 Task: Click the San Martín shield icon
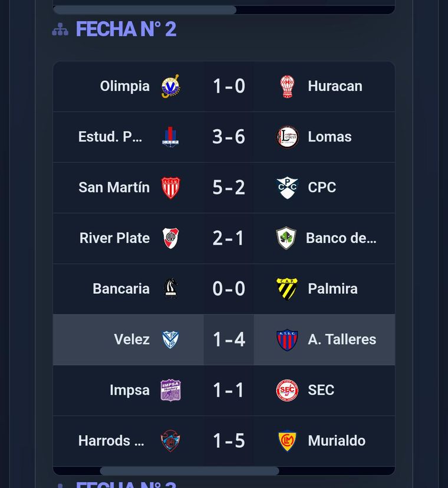(x=171, y=188)
